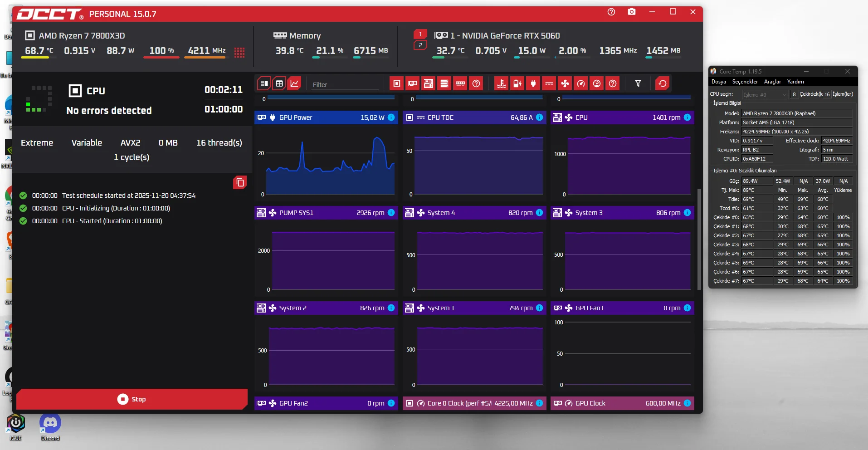Copy the test log to clipboard

240,182
